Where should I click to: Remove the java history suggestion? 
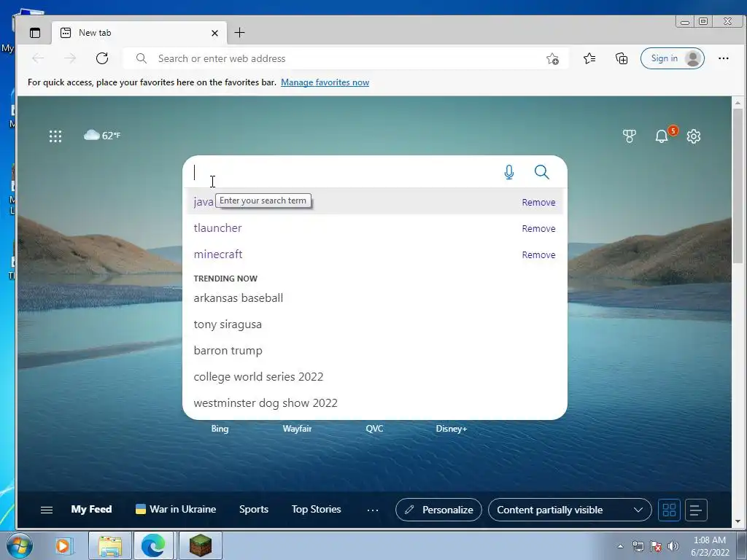(538, 203)
